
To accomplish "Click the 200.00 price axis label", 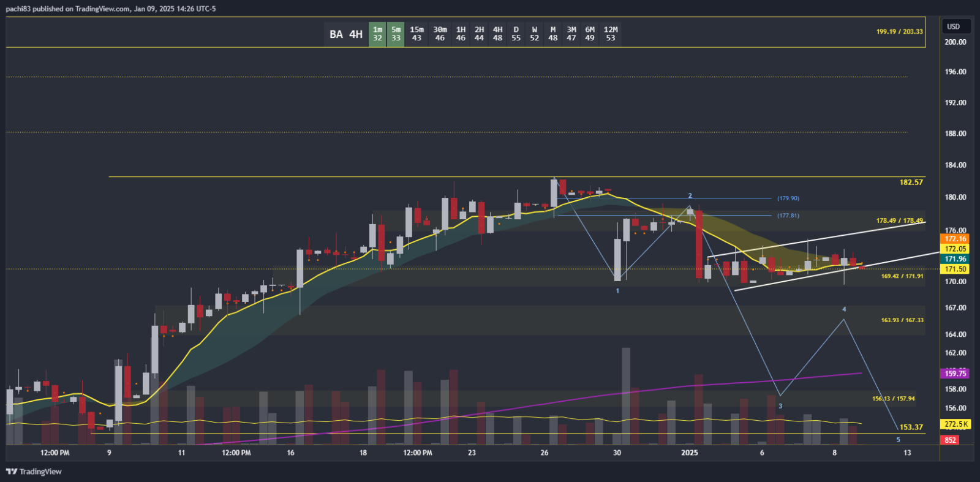I will pyautogui.click(x=955, y=42).
